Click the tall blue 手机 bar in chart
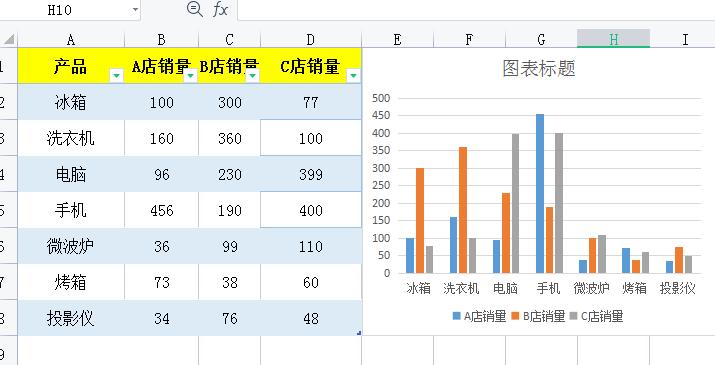The height and width of the screenshot is (365, 715). click(x=540, y=193)
